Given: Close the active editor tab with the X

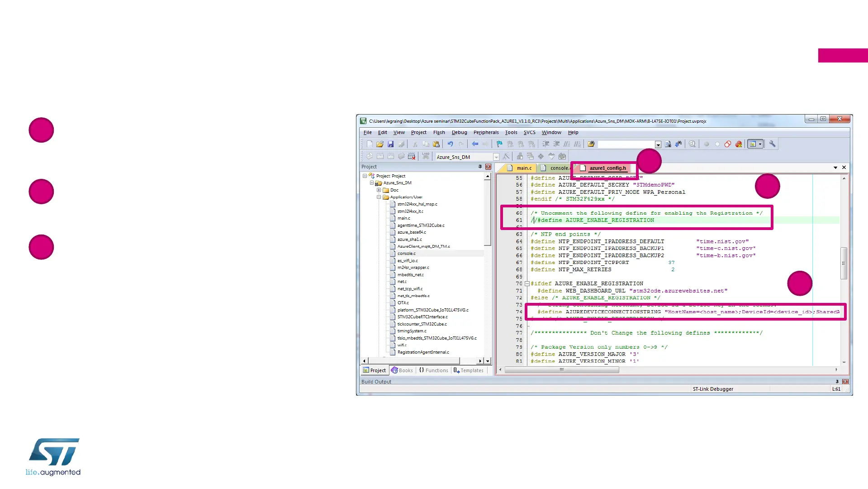Looking at the screenshot, I should pyautogui.click(x=844, y=168).
